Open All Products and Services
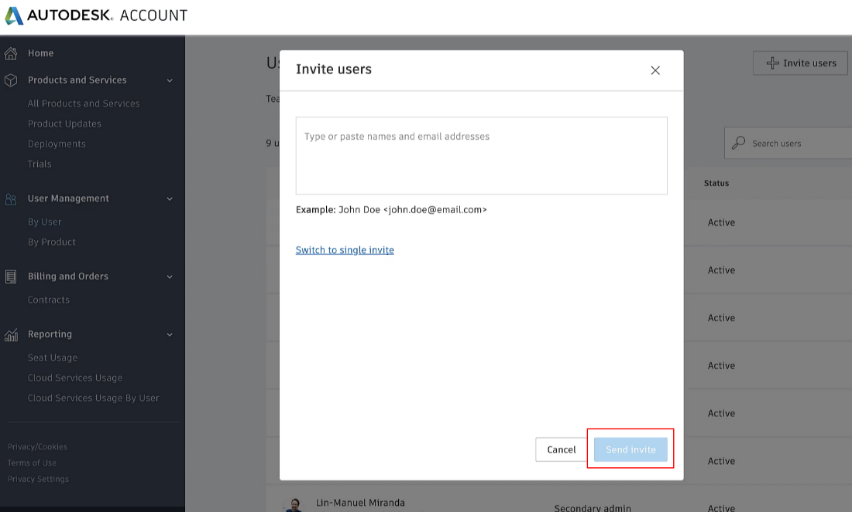 pyautogui.click(x=83, y=104)
